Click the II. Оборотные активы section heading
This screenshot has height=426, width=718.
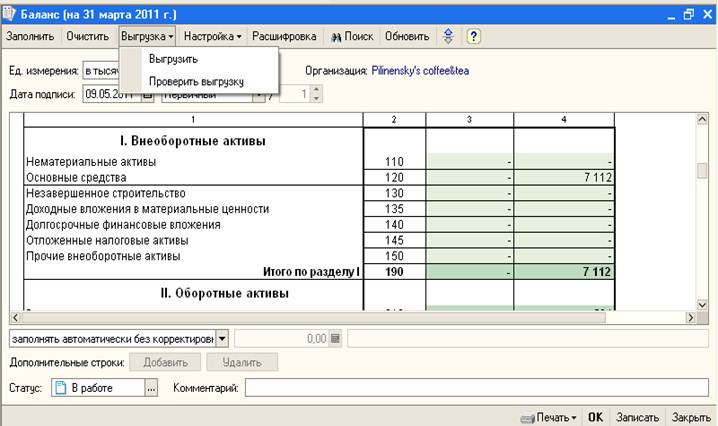(x=224, y=293)
